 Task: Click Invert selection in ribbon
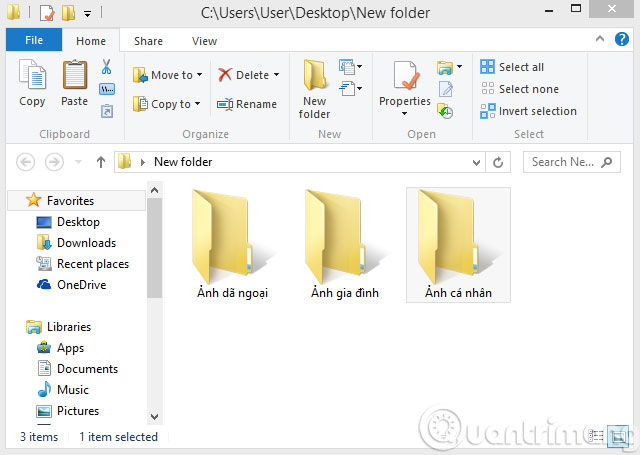(x=528, y=111)
